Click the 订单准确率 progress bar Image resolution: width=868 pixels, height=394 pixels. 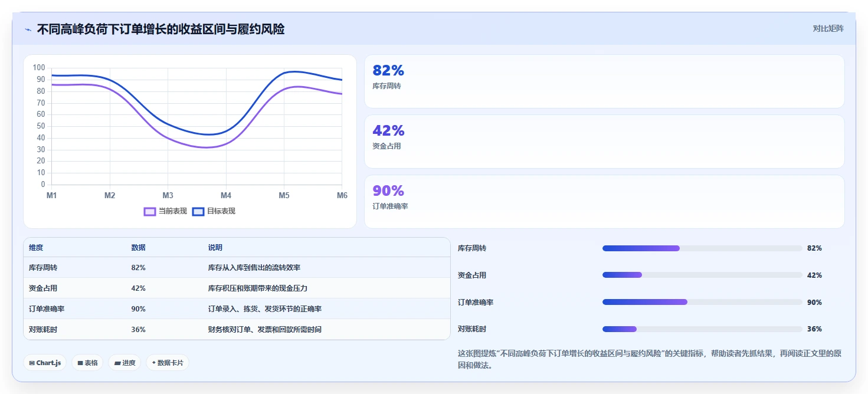point(702,302)
